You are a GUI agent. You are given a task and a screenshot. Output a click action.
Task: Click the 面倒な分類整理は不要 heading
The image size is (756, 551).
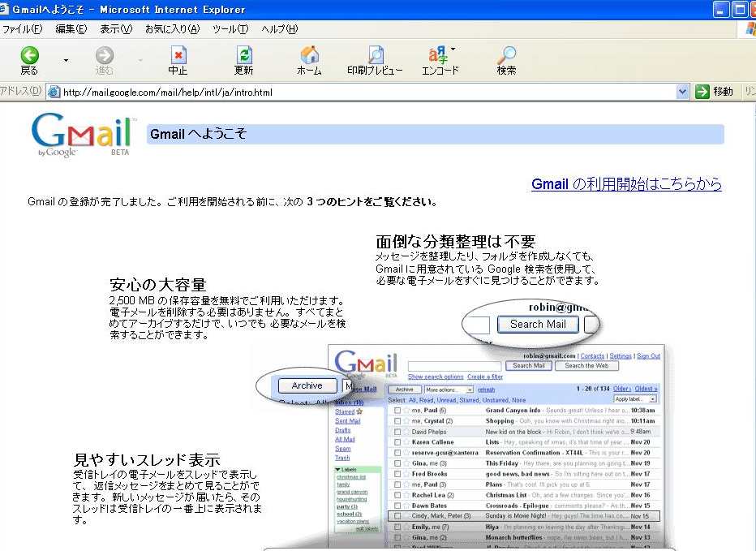coord(456,241)
